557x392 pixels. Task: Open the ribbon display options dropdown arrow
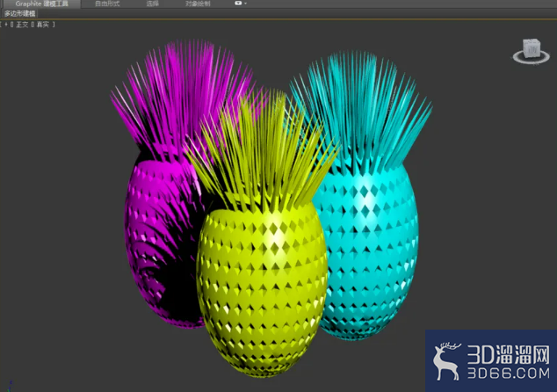click(x=245, y=4)
